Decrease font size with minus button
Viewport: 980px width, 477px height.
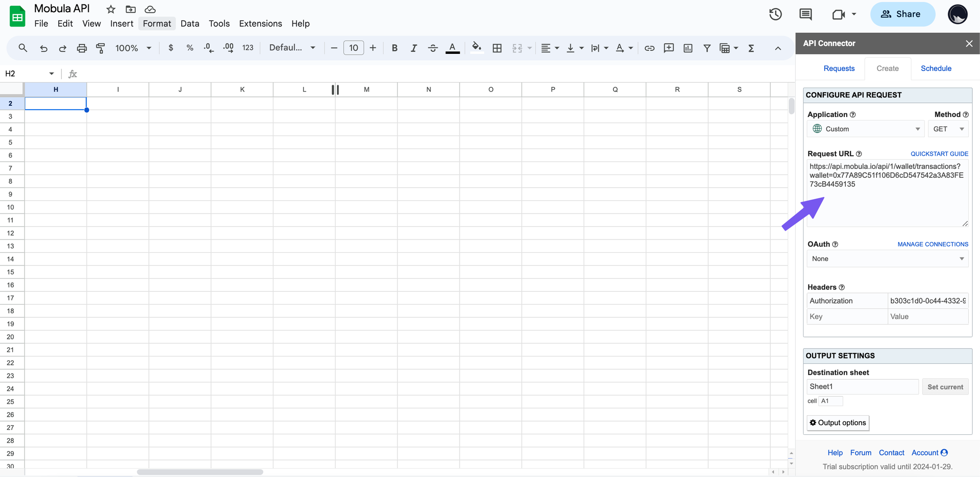pyautogui.click(x=334, y=48)
